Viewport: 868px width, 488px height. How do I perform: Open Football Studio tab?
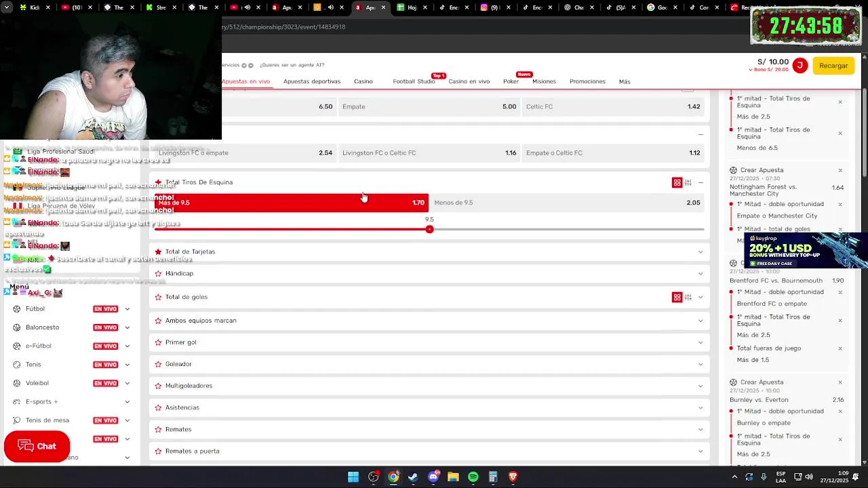(414, 81)
